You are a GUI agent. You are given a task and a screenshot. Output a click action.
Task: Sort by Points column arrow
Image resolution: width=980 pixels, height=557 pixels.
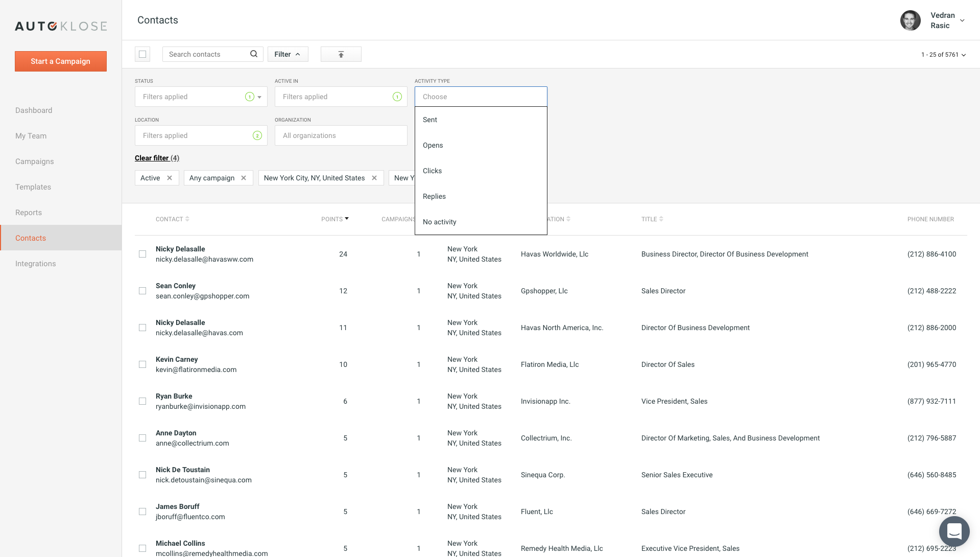coord(347,219)
